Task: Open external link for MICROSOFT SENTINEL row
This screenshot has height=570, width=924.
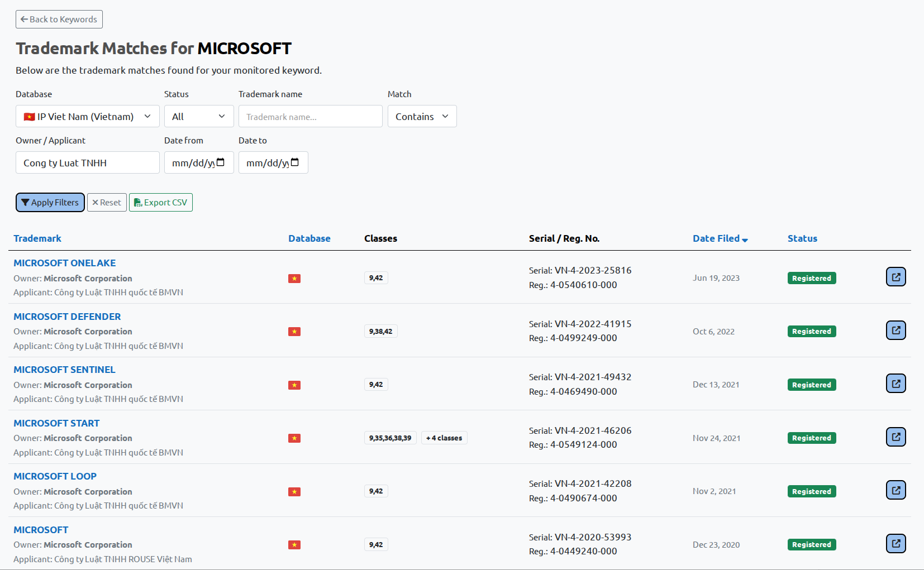Action: coord(896,384)
